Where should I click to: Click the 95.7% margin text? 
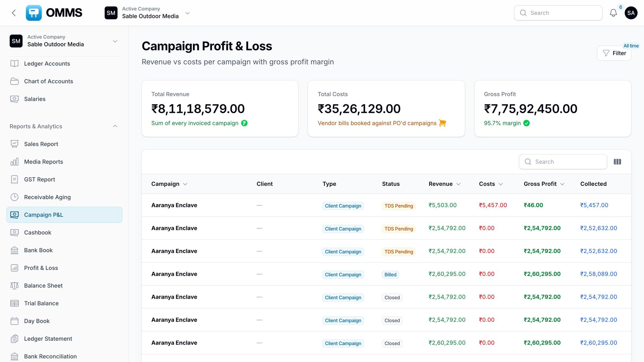(x=502, y=123)
